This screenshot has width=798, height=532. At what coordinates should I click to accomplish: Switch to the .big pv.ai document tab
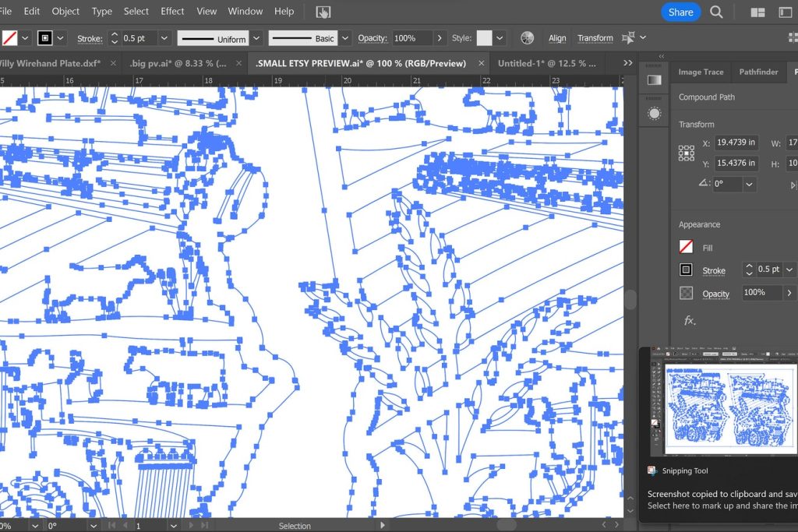coord(178,63)
